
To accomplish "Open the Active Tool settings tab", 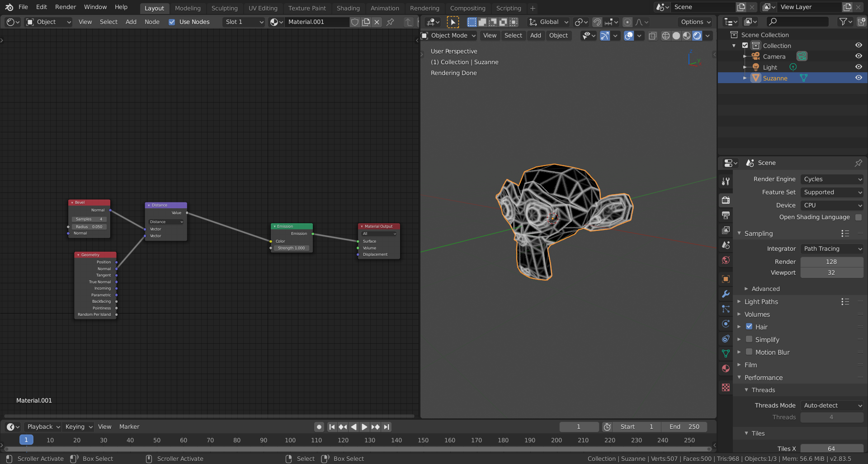I will click(726, 181).
